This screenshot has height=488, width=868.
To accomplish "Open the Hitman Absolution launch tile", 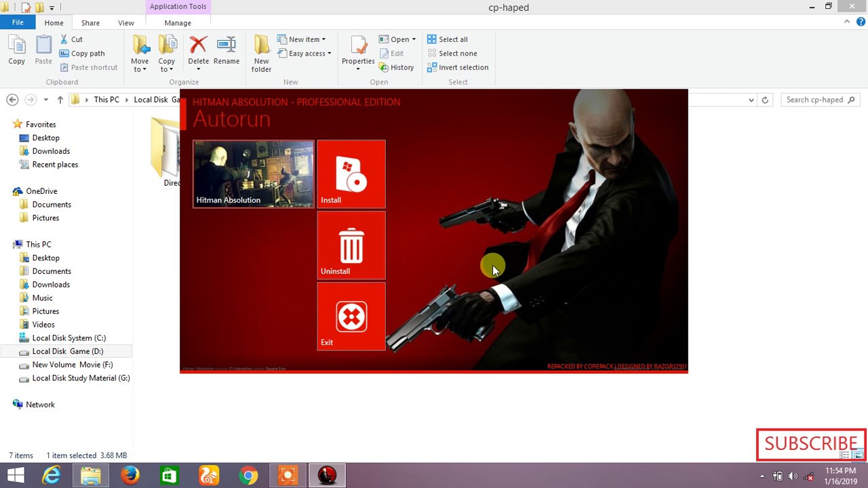I will click(x=253, y=174).
